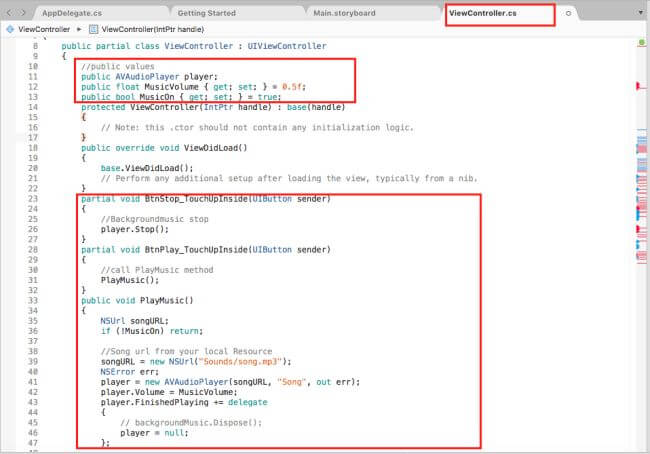This screenshot has height=454, width=650.
Task: Click the PlayMusic(); call on line 31
Action: point(130,280)
